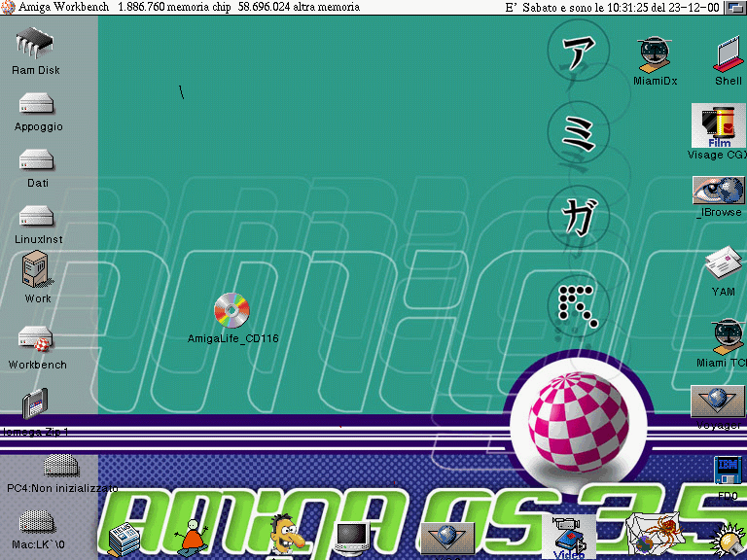
Task: Launch Miami TCP icon
Action: tap(727, 336)
